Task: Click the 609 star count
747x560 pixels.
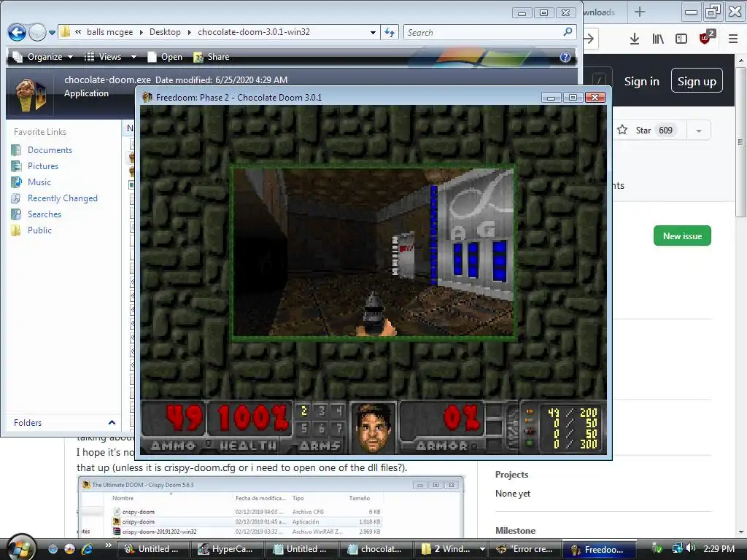Action: (x=665, y=130)
